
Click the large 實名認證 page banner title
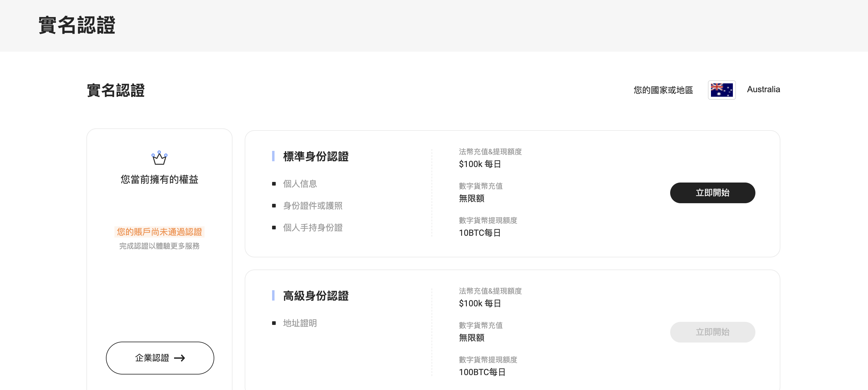77,25
